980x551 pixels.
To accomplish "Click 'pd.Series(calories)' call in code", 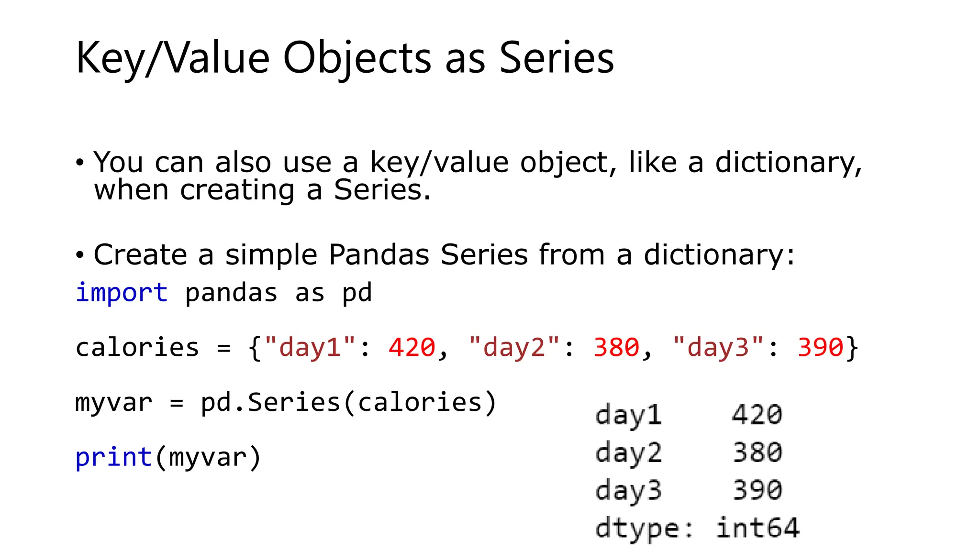I will [349, 402].
